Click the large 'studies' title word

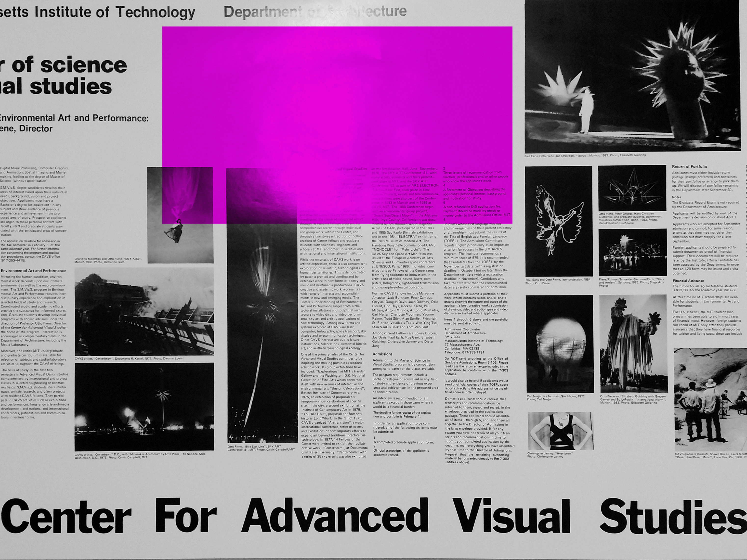point(71,86)
